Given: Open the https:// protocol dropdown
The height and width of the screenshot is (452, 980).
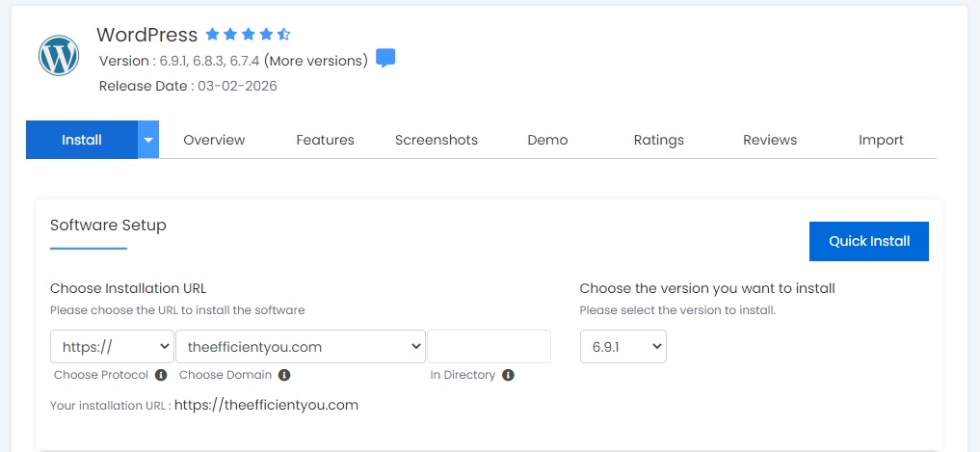Looking at the screenshot, I should (112, 346).
